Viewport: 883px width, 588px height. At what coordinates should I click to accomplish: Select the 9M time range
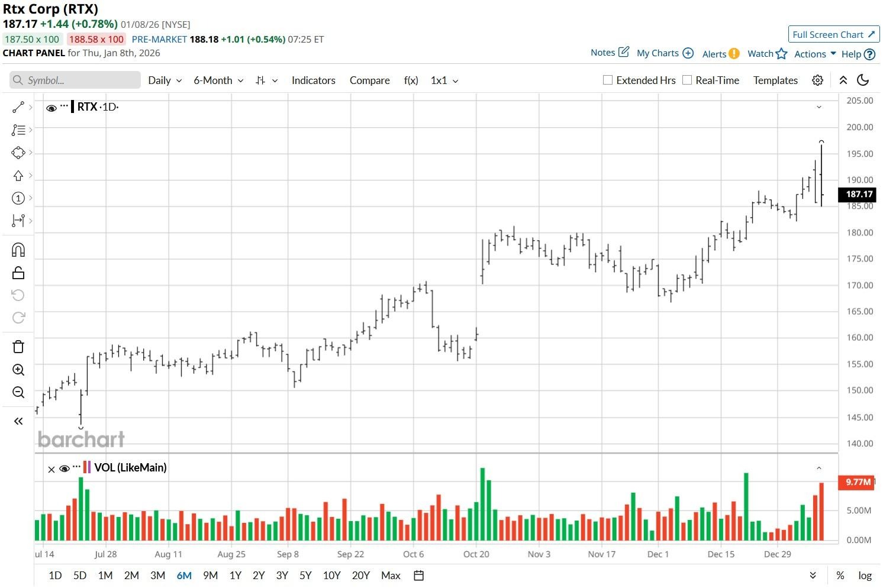pos(210,576)
